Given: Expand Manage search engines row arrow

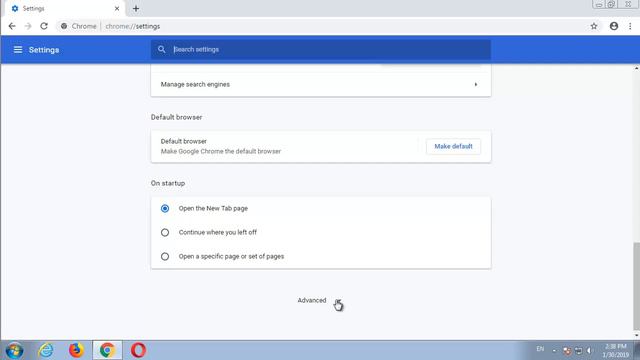Looking at the screenshot, I should tap(476, 84).
